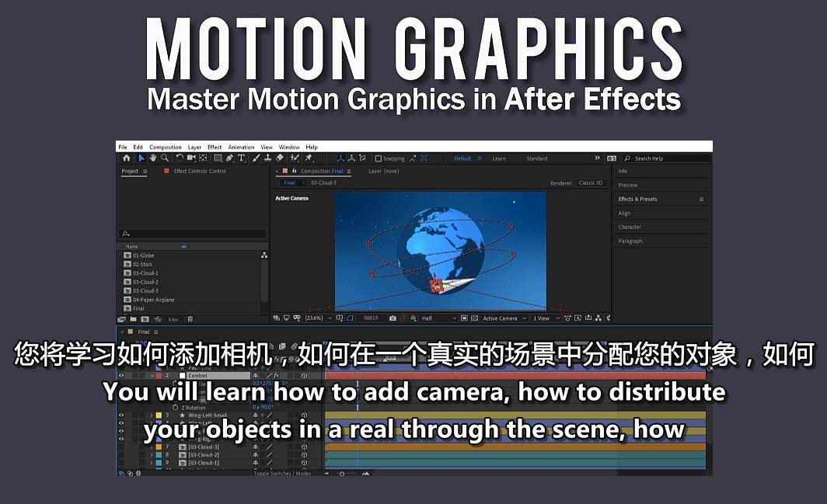Select the Rectangle shape tool

coord(218,158)
